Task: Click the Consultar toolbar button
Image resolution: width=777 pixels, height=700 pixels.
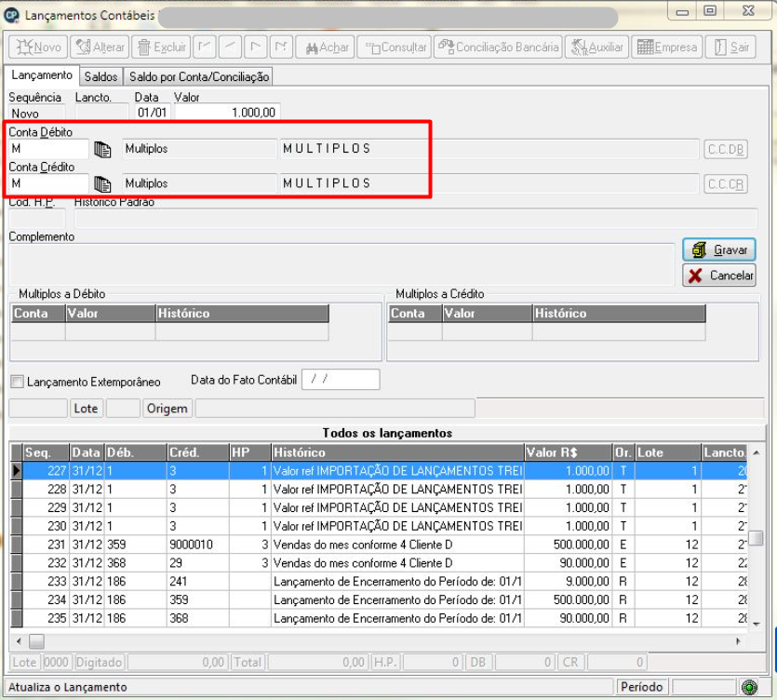Action: tap(394, 47)
